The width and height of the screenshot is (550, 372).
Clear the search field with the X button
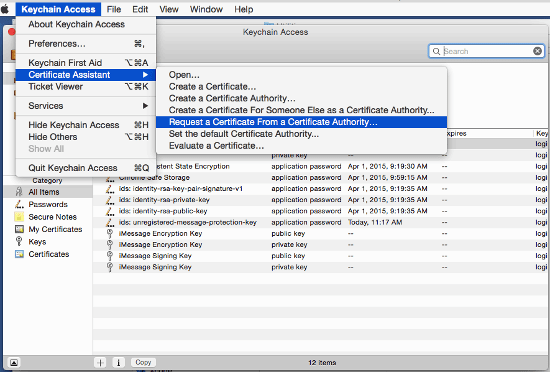click(x=537, y=51)
